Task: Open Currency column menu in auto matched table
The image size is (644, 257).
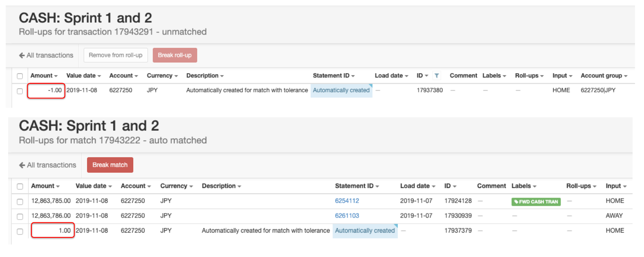Action: pyautogui.click(x=176, y=186)
